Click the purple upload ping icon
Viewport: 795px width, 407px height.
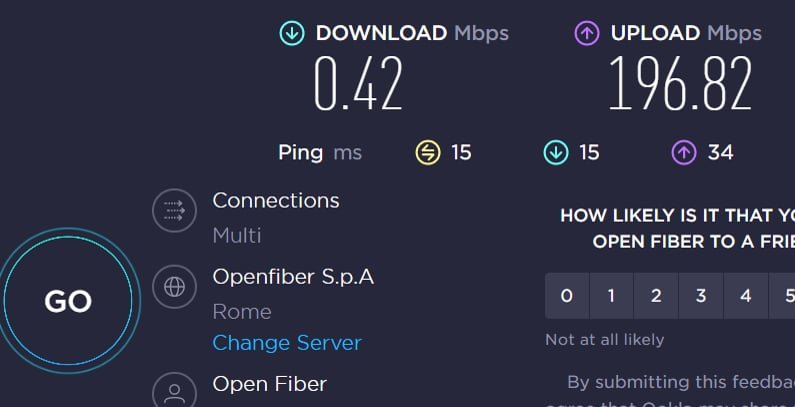pyautogui.click(x=684, y=152)
